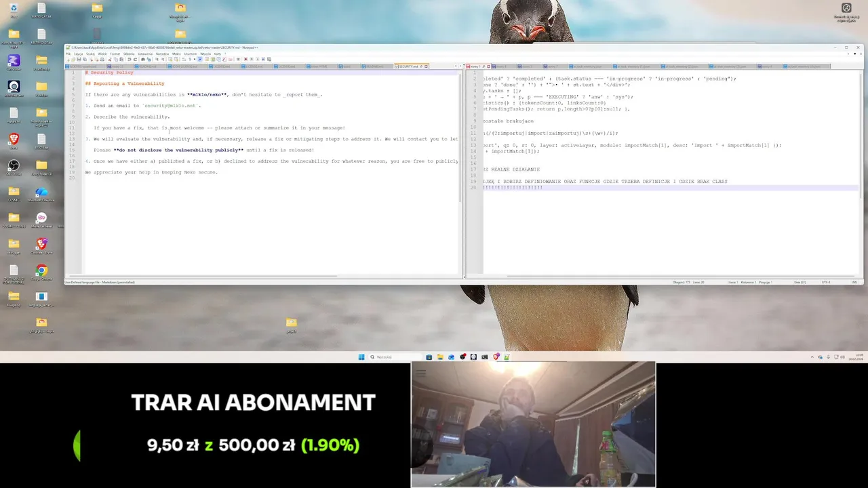
Task: Open the Brave desktop shortcut
Action: (x=14, y=141)
